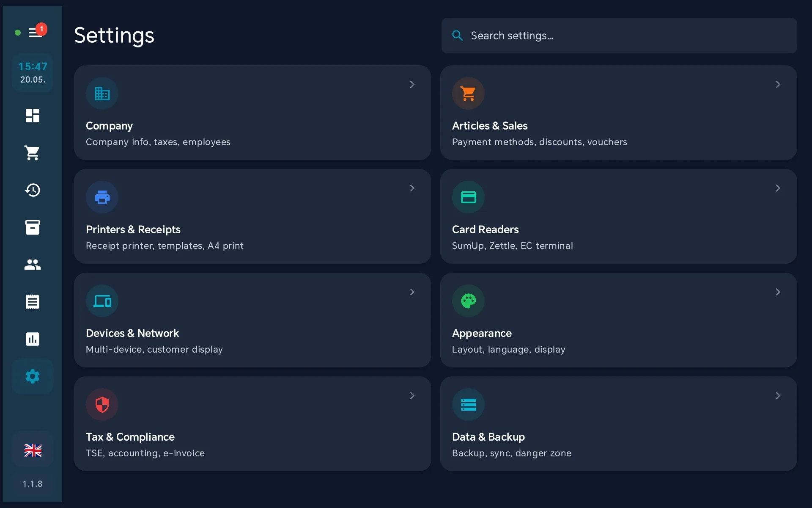
Task: Click the green Appearance palette icon
Action: pyautogui.click(x=468, y=301)
